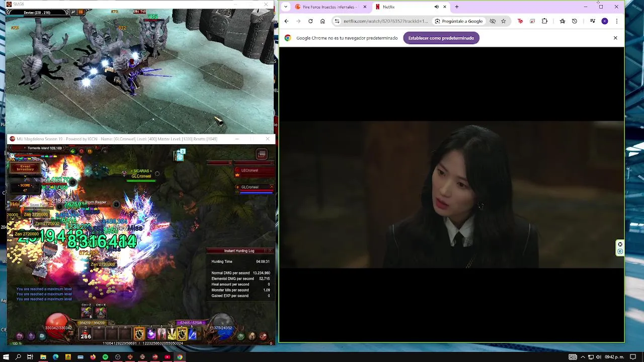Open the Chrome profile avatar
The width and height of the screenshot is (644, 362).
point(605,21)
